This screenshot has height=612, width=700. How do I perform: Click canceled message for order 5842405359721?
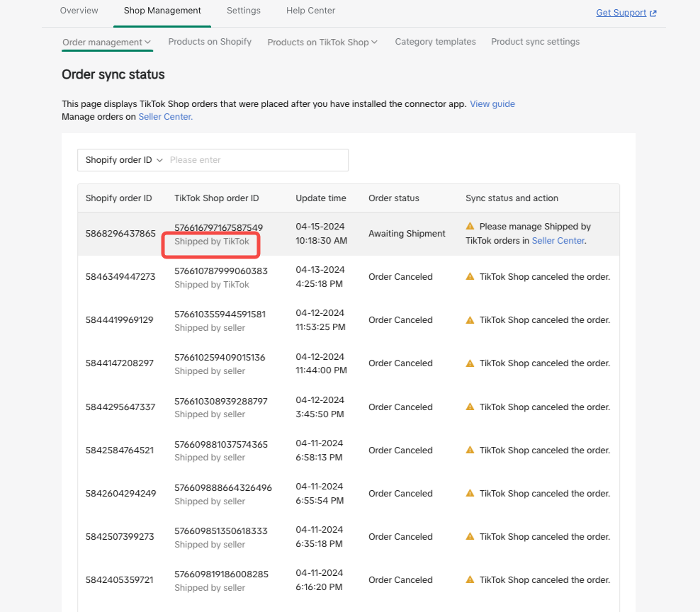point(545,580)
